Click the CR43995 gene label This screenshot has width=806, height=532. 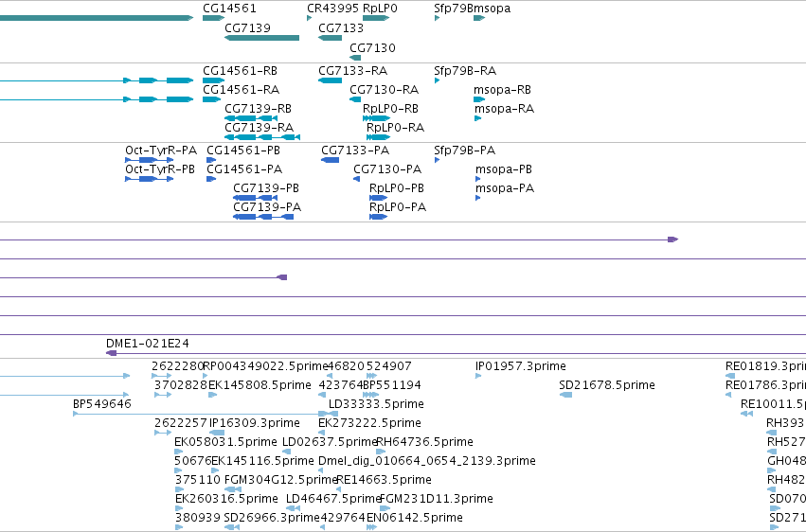[332, 9]
